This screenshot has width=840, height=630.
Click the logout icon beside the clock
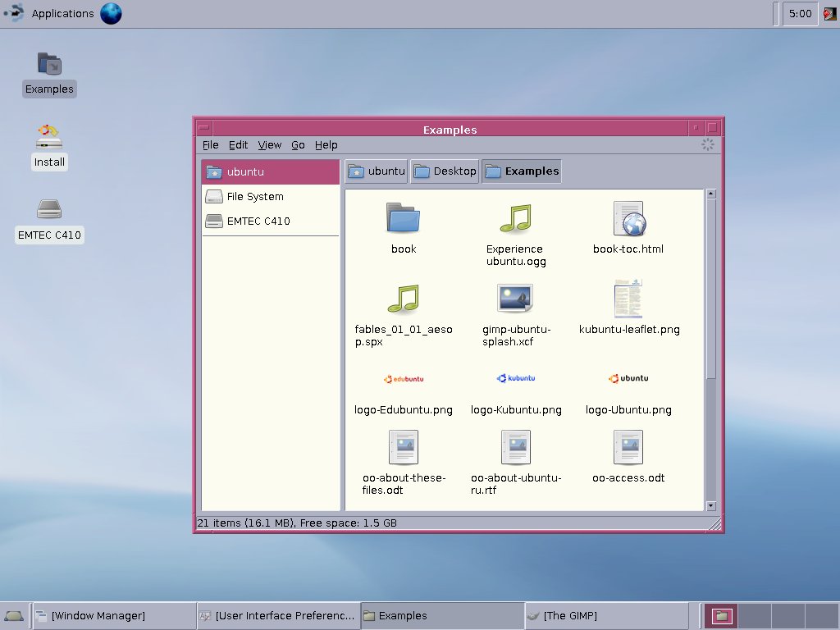[x=830, y=13]
